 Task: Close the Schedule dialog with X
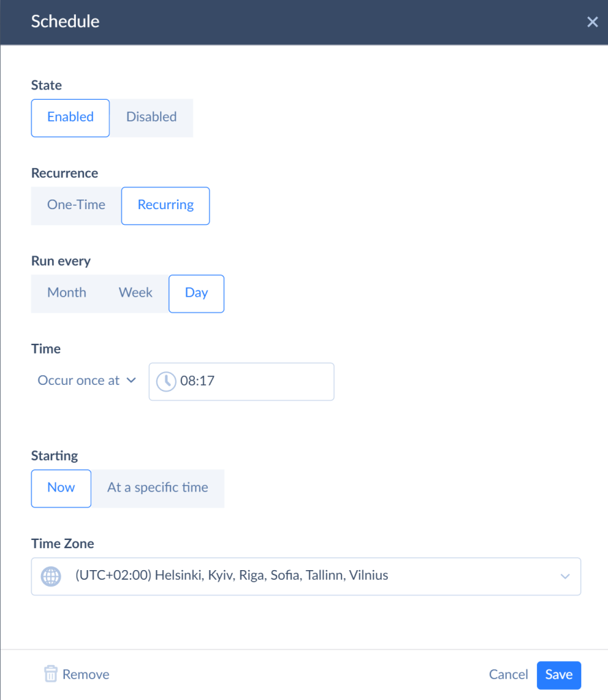click(x=592, y=22)
